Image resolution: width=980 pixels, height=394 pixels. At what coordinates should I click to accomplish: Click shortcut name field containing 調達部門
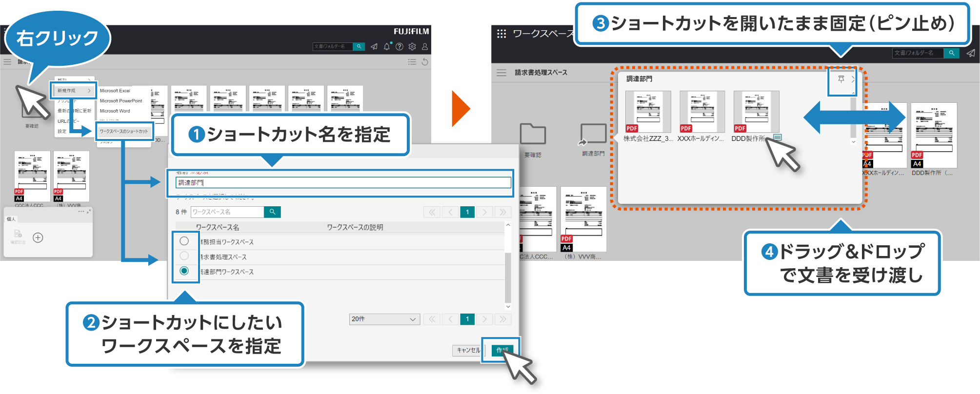(343, 183)
